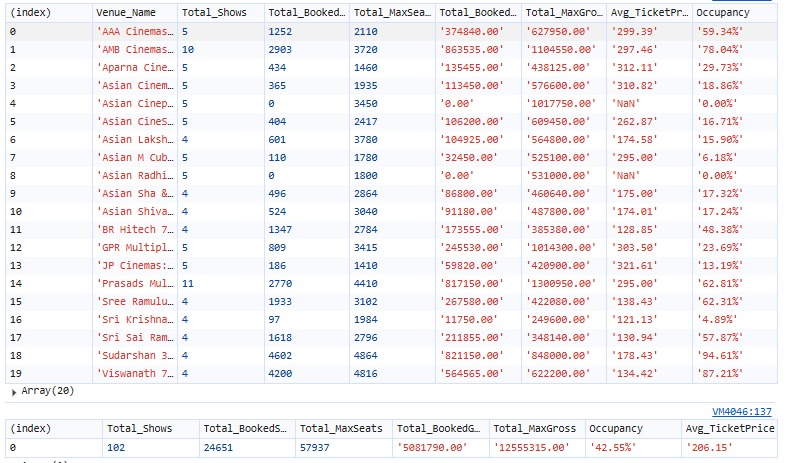Click summary occupancy '42.55%'
The width and height of the screenshot is (788, 463).
613,447
